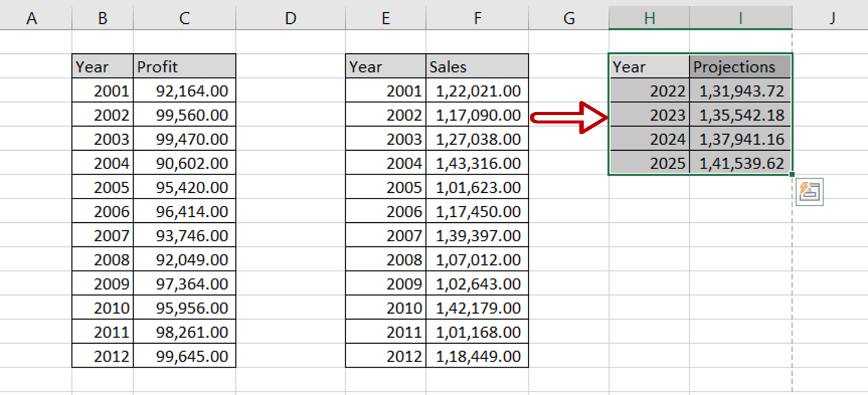
Task: Click year 2001 in the Sales table
Action: pyautogui.click(x=386, y=90)
